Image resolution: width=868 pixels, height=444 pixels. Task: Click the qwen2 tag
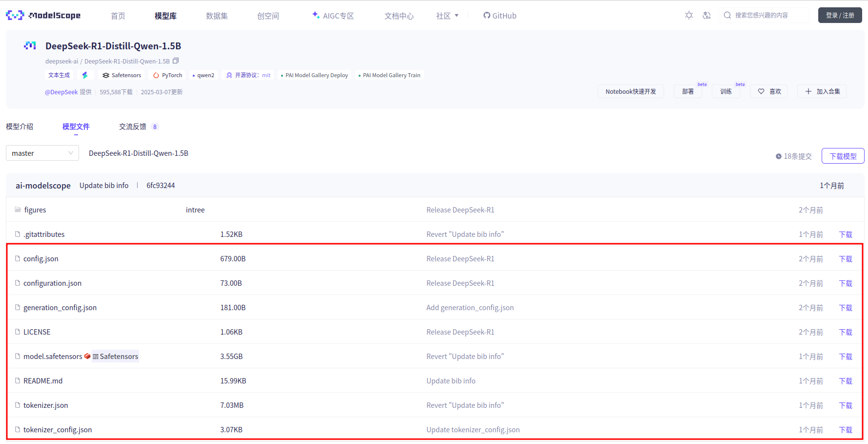203,75
